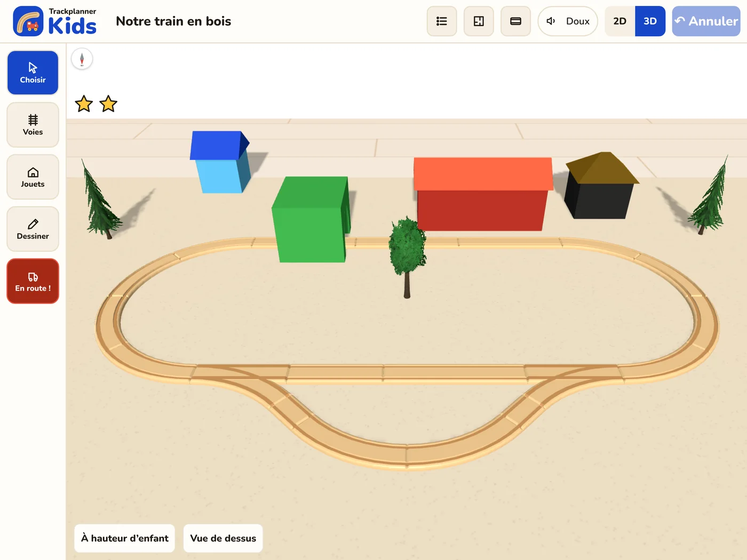
Task: Reset orientation with the compass icon
Action: [x=82, y=59]
